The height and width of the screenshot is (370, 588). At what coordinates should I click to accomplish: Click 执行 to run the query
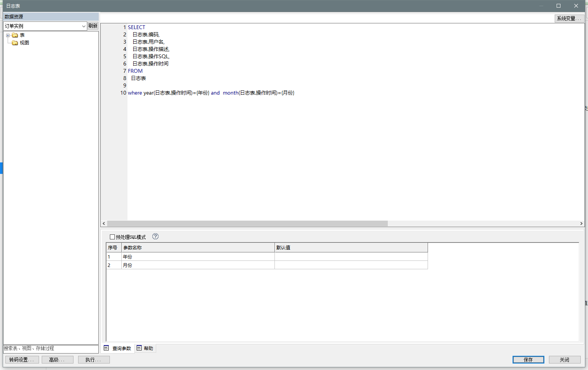[x=94, y=360]
